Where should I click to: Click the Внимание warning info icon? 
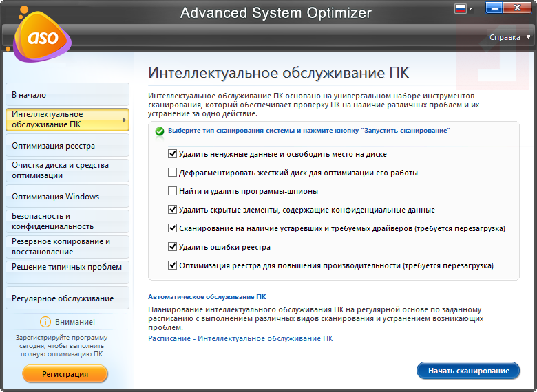[45, 322]
